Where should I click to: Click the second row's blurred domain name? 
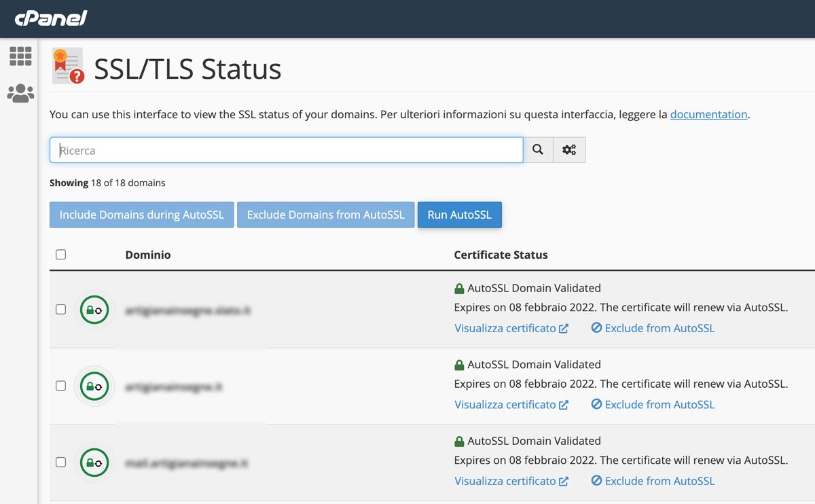(174, 387)
